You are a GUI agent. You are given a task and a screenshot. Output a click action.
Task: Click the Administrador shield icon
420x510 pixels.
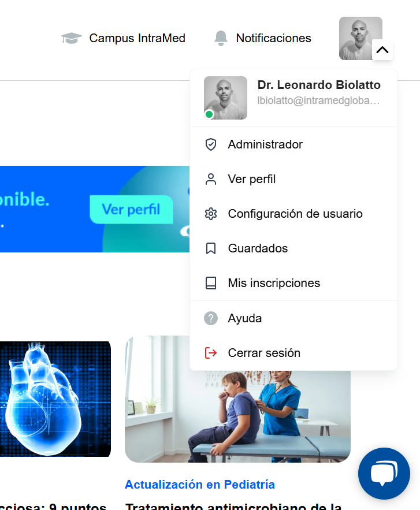click(211, 144)
